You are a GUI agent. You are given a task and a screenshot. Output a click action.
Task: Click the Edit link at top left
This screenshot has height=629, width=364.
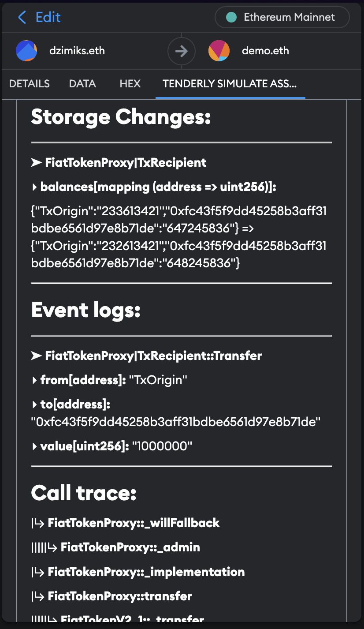pos(48,17)
